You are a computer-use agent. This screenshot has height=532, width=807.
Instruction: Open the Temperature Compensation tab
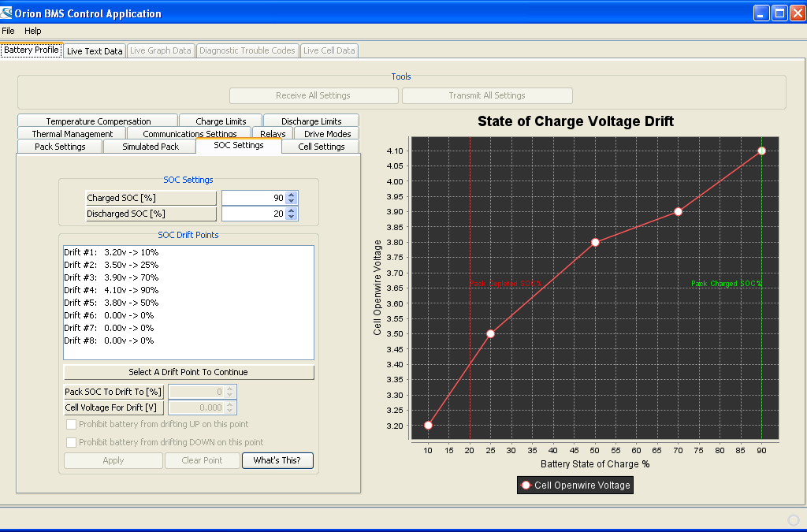pyautogui.click(x=98, y=121)
